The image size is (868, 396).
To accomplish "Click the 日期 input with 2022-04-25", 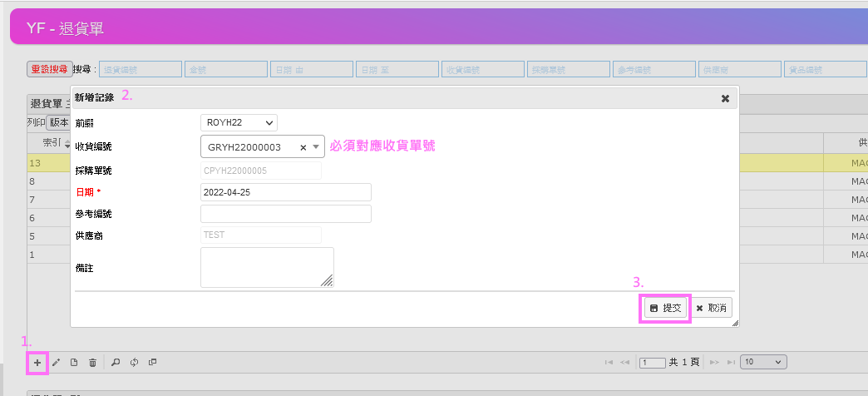I will tap(286, 192).
